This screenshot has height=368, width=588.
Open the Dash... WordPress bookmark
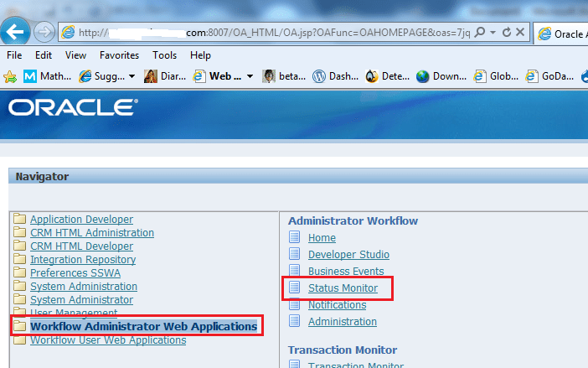[335, 76]
